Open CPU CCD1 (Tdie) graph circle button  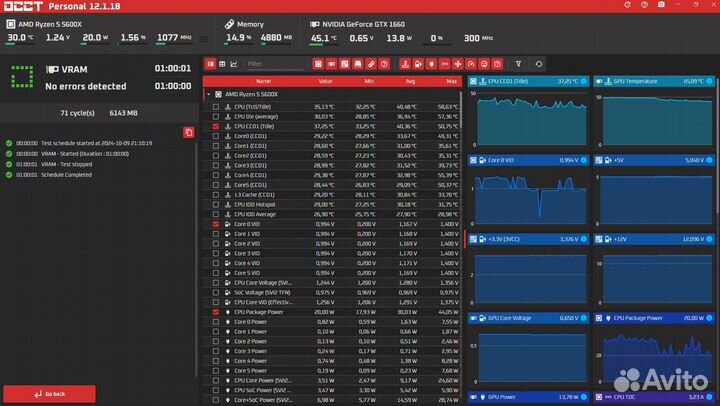click(584, 81)
